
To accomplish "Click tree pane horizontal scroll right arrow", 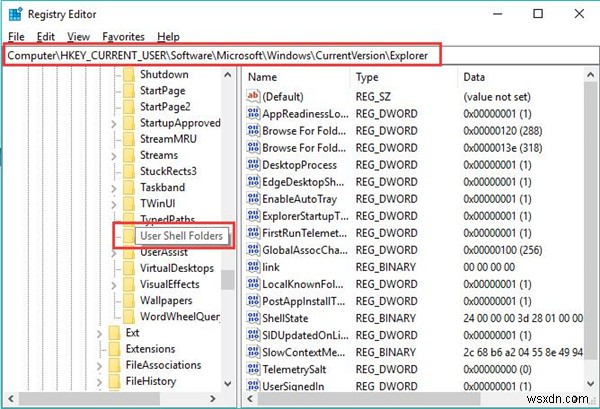I will [x=212, y=399].
